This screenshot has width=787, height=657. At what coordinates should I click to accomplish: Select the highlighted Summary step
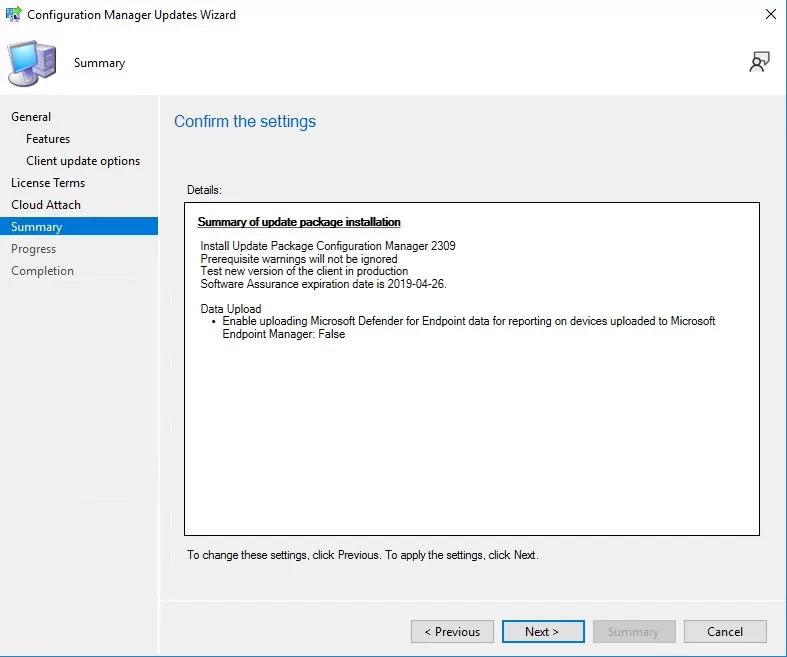pos(79,226)
